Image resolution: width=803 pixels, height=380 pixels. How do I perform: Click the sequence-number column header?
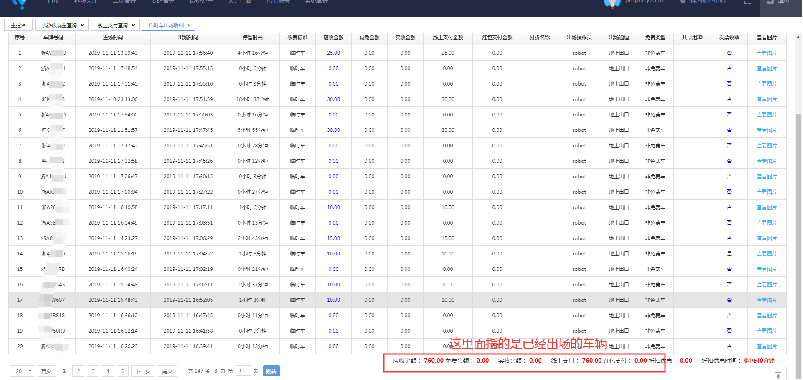(19, 37)
